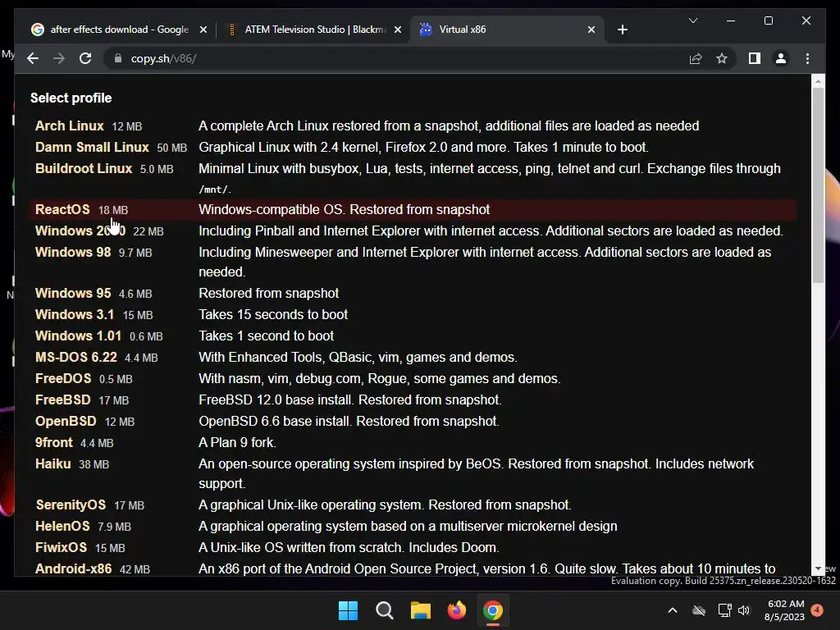The image size is (840, 630).
Task: Start the Arch Linux profile
Action: coord(70,126)
